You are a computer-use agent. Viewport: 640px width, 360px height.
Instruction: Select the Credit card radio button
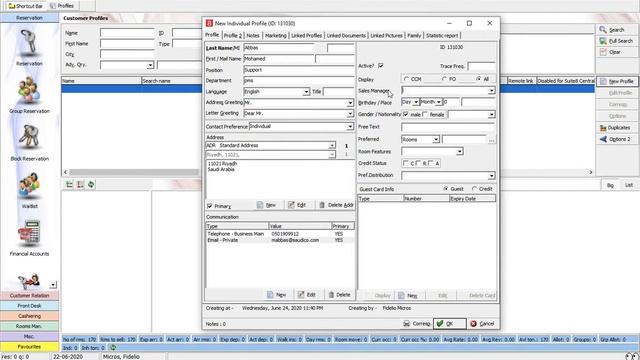coord(474,189)
